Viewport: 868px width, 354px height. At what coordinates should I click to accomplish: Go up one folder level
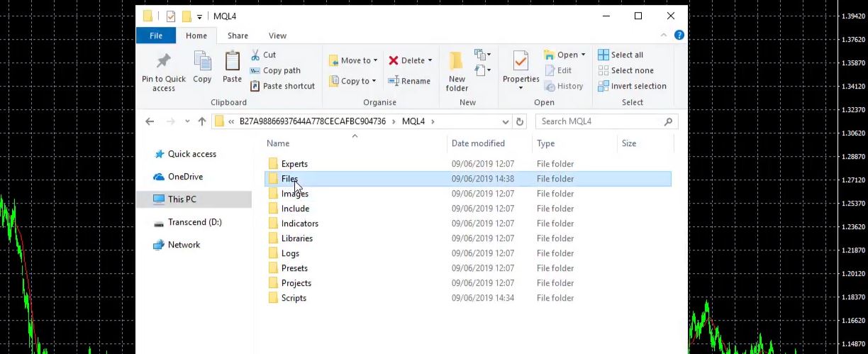coord(202,121)
